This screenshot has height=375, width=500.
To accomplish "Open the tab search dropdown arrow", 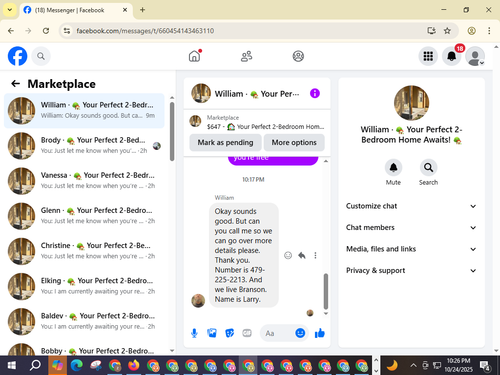I will click(10, 10).
